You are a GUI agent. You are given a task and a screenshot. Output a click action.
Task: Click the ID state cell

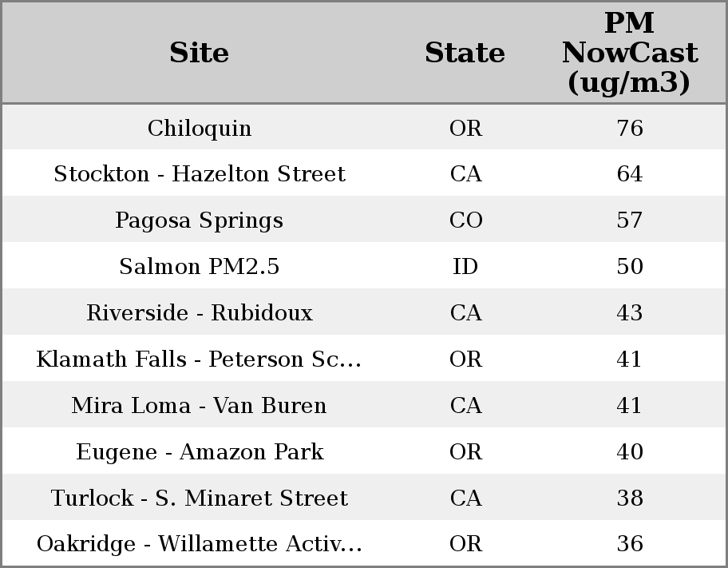465,267
